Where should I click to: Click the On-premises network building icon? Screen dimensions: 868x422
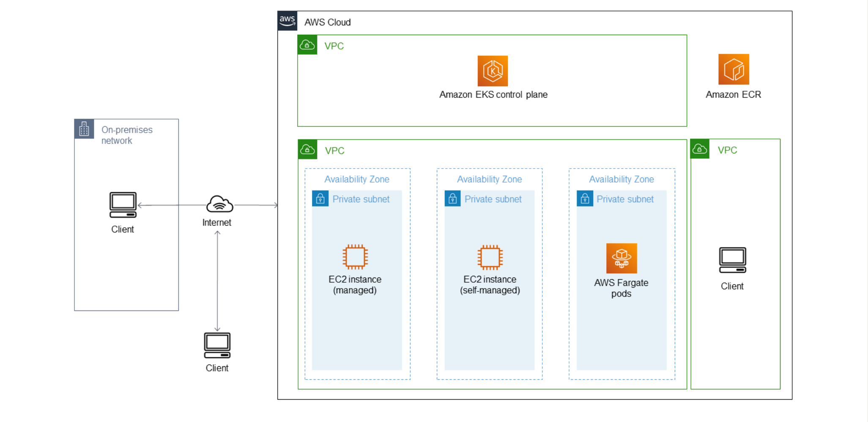click(84, 129)
